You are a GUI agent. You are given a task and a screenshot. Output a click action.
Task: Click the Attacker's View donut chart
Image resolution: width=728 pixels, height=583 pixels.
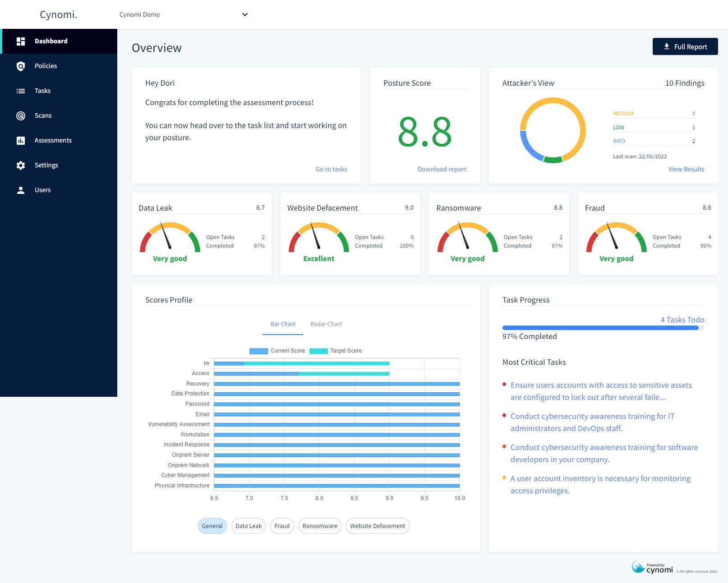(553, 130)
